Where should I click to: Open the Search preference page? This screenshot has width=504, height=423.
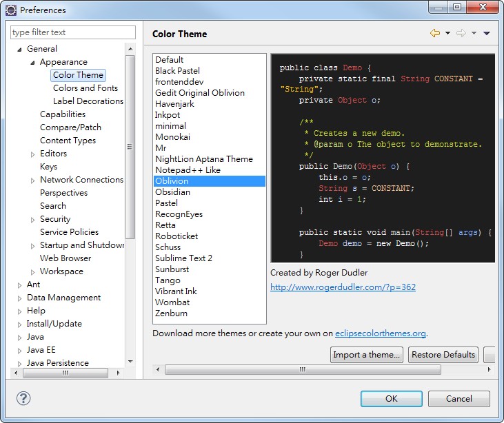[53, 206]
